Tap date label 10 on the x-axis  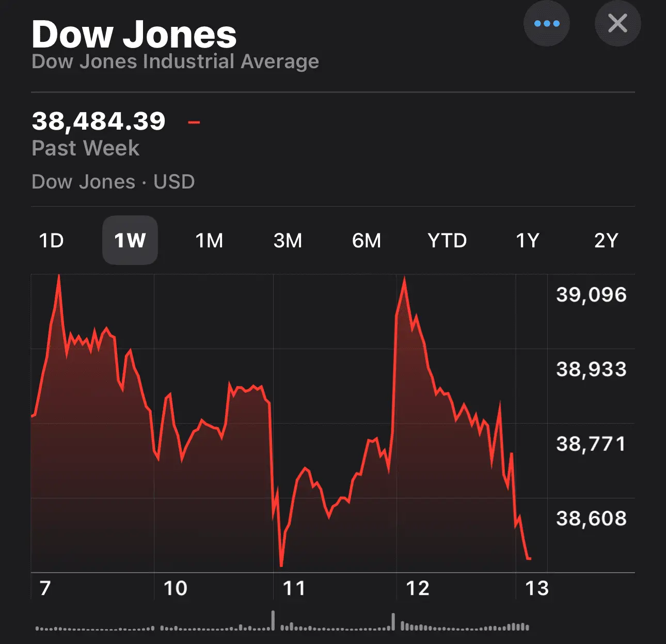point(175,588)
